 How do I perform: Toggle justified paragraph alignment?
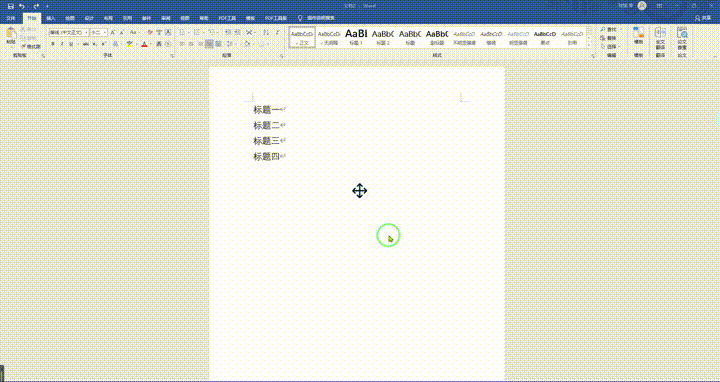209,44
